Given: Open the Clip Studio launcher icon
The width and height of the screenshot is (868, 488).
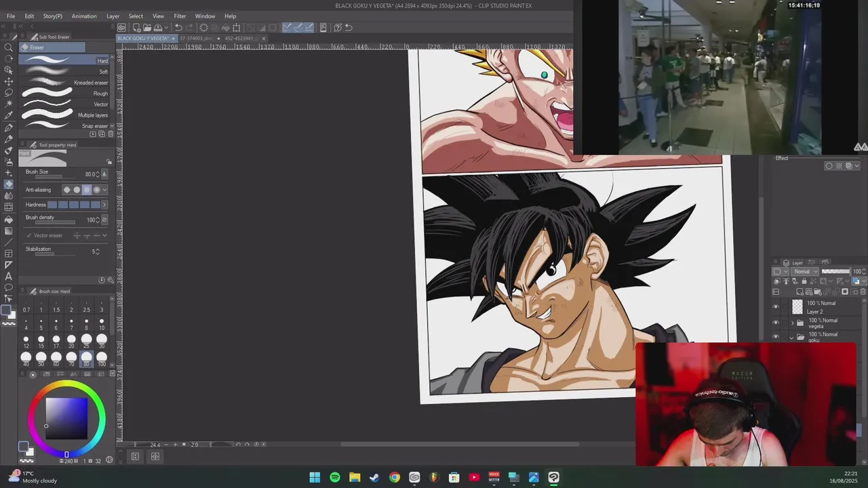Looking at the screenshot, I should tap(121, 28).
